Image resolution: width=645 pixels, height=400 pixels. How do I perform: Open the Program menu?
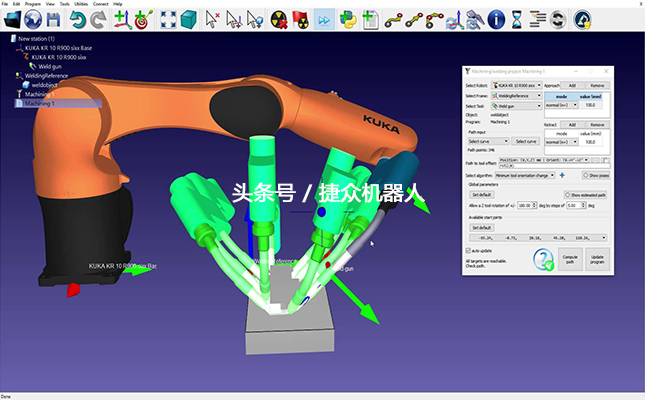33,4
